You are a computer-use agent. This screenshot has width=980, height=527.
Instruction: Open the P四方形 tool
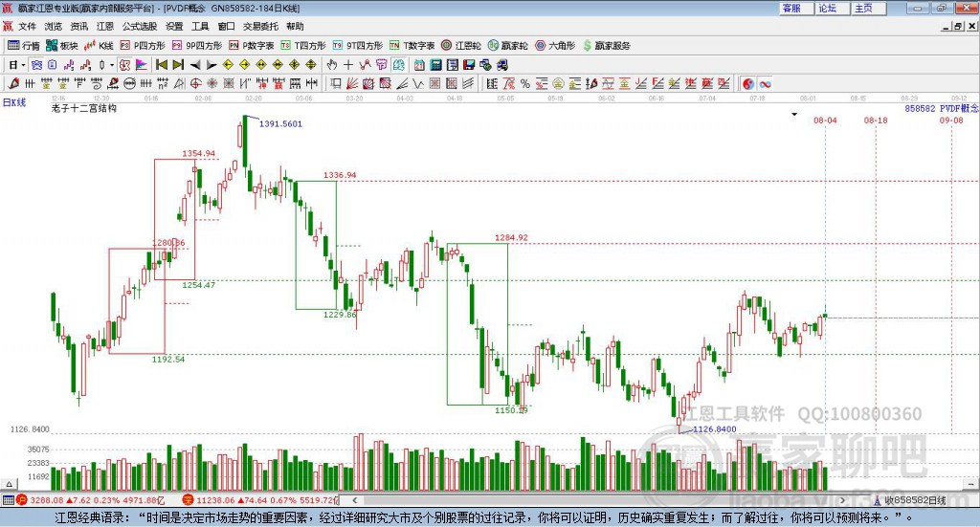[143, 46]
